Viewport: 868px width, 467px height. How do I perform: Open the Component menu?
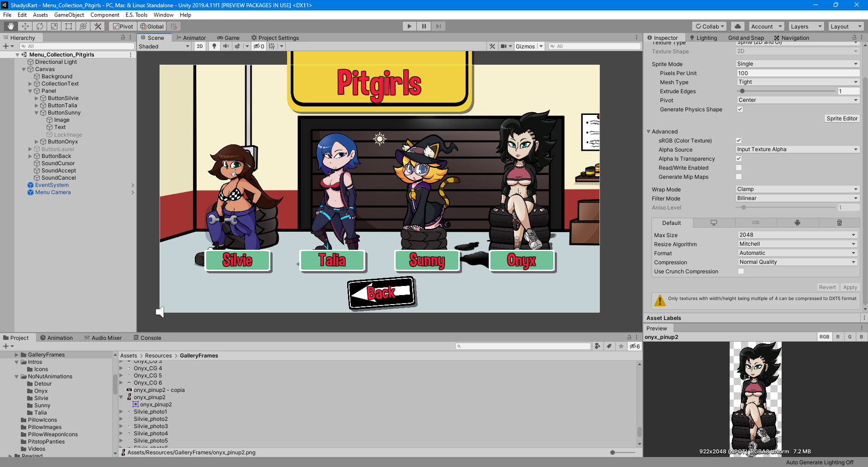105,15
